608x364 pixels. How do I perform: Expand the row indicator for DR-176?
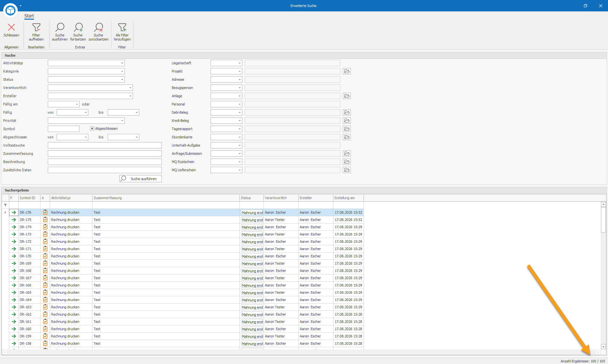(x=5, y=212)
